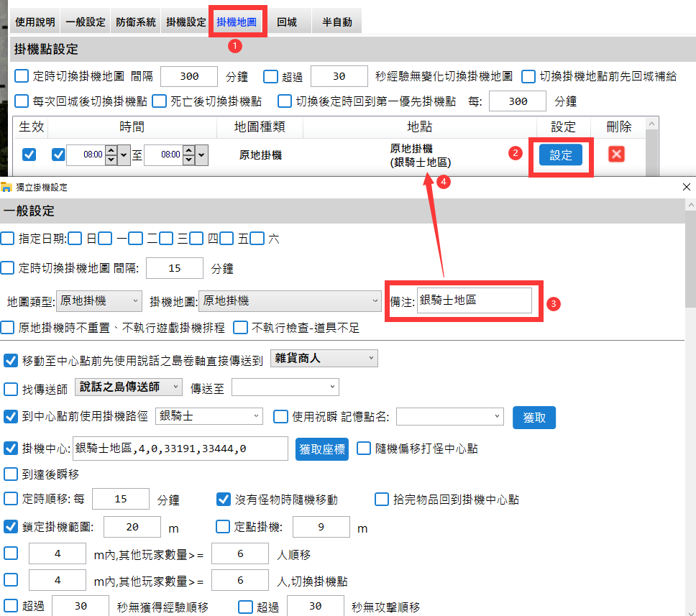
Task: Open the 防衛系統 tab
Action: [136, 22]
